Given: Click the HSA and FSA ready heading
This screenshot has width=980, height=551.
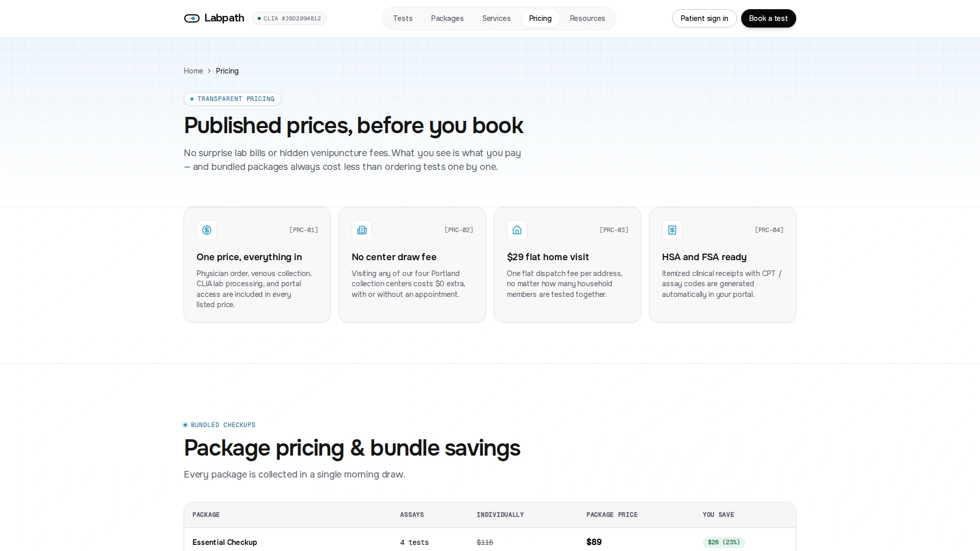Looking at the screenshot, I should [x=704, y=257].
